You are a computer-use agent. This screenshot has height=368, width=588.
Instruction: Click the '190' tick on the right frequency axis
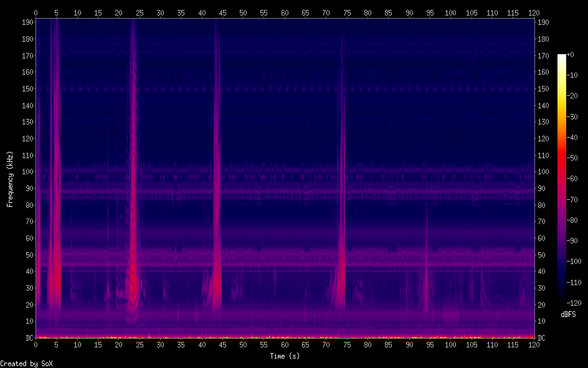(543, 22)
